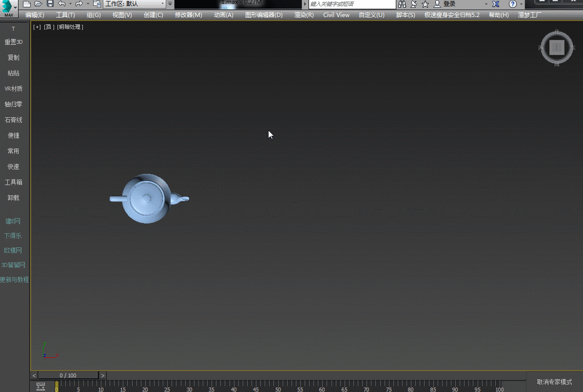The image size is (583, 392).
Task: Open the help question mark icon
Action: click(512, 4)
